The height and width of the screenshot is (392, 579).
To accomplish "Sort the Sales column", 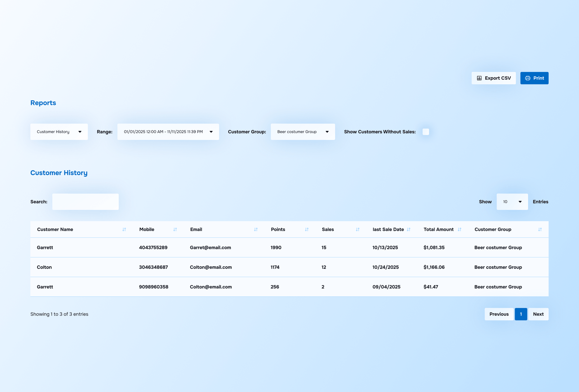I will click(x=358, y=229).
